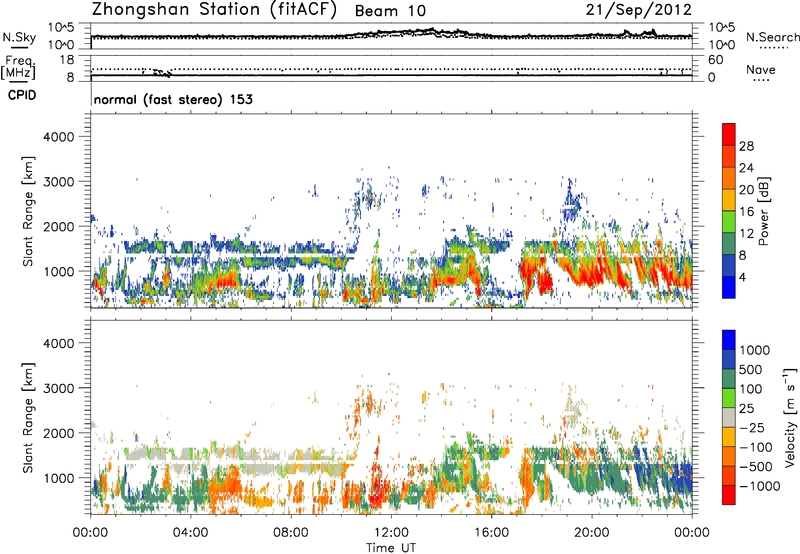Click the Freq. [MHz] axis label

tap(18, 68)
